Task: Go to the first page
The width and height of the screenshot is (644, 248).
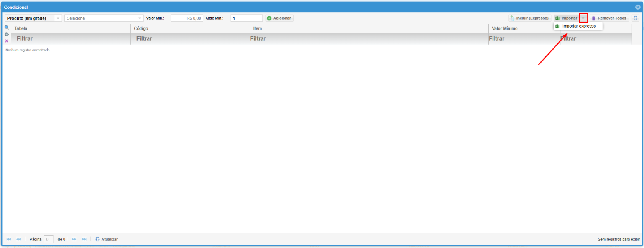Action: coord(9,239)
